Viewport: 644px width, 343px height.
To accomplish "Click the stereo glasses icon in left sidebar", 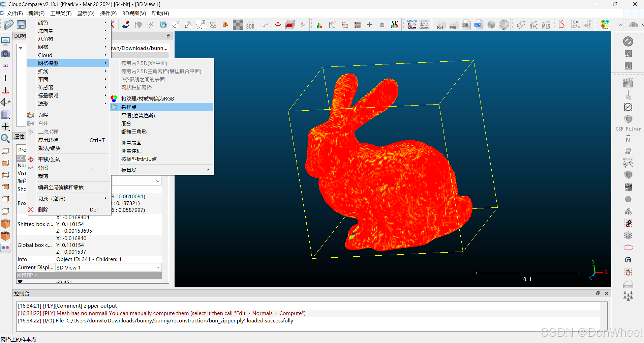I will click(5, 248).
